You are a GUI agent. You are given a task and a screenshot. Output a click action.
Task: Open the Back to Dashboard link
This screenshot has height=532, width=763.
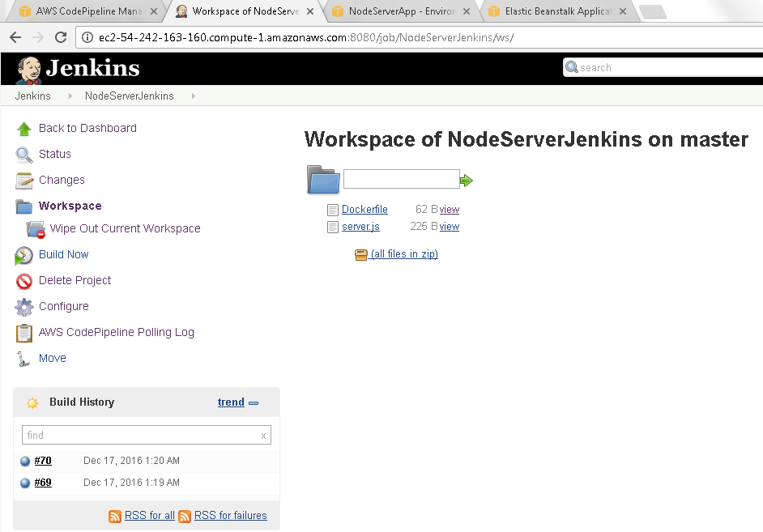87,128
